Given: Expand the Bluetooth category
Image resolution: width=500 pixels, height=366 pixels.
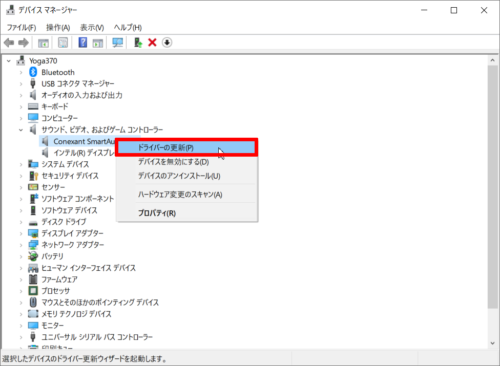Looking at the screenshot, I should coord(21,72).
